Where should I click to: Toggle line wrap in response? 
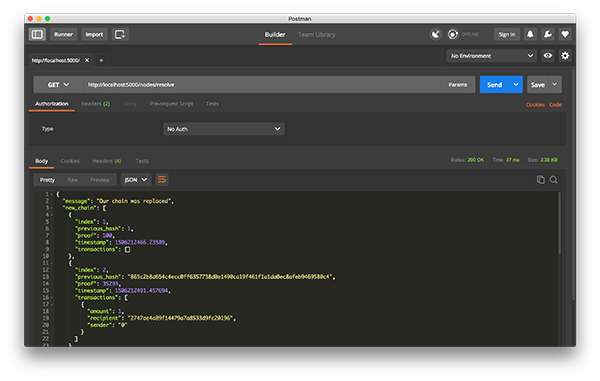162,179
